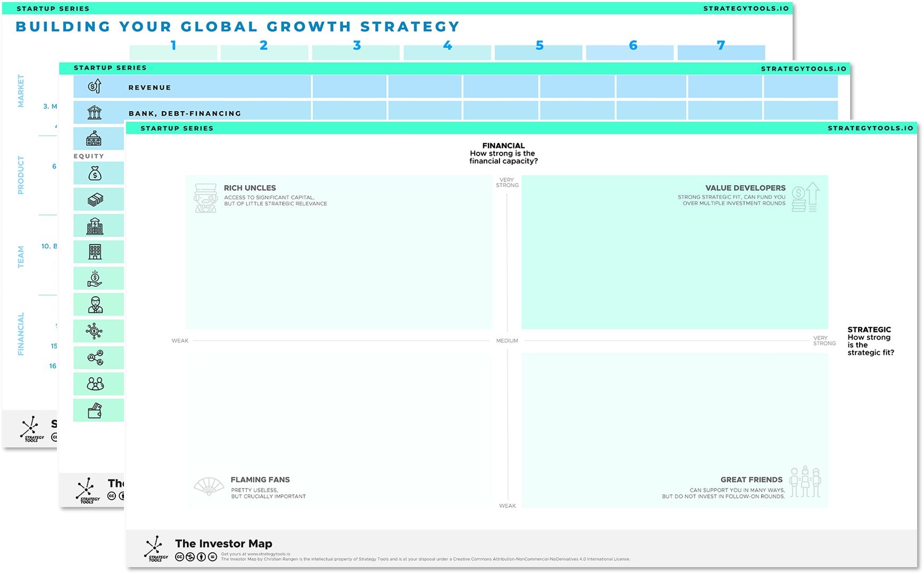Click the Rich Uncles top-hat icon
This screenshot has width=924, height=574.
(205, 198)
